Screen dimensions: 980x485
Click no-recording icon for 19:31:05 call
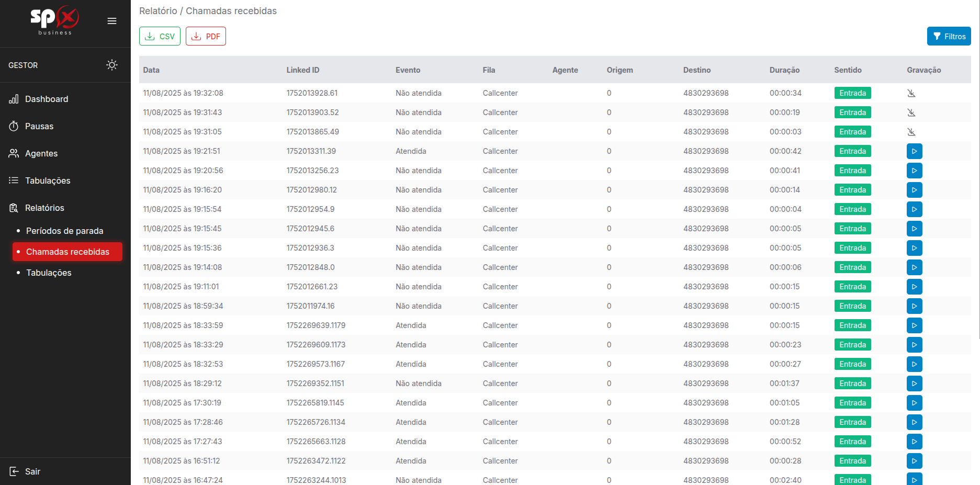tap(911, 132)
